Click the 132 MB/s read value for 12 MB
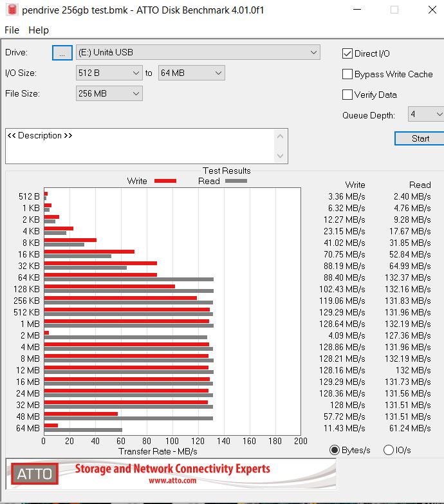The image size is (444, 504). [413, 370]
